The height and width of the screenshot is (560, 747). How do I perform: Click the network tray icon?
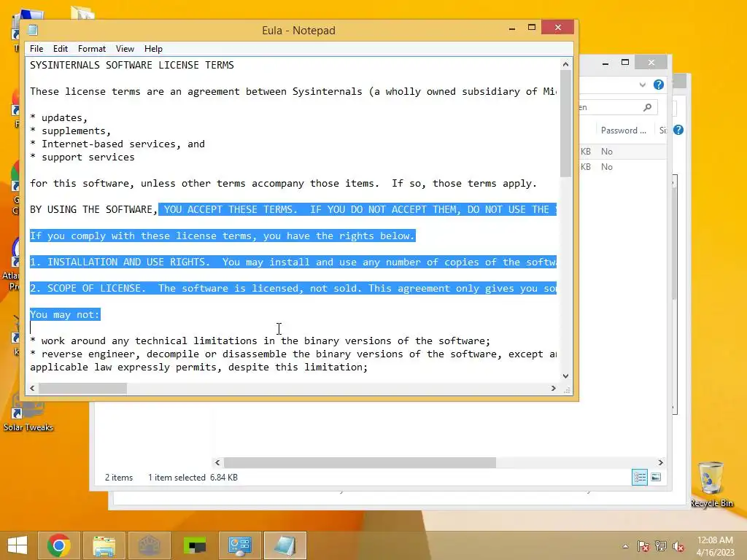click(661, 546)
